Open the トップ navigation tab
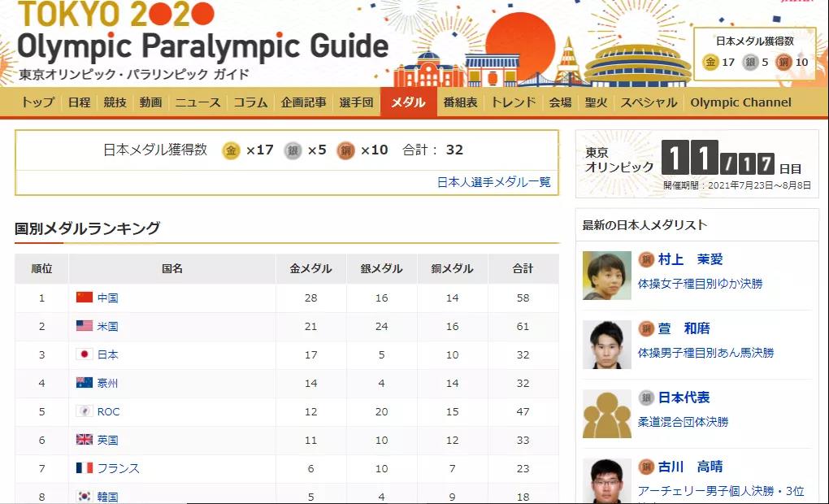This screenshot has width=829, height=504. (37, 102)
